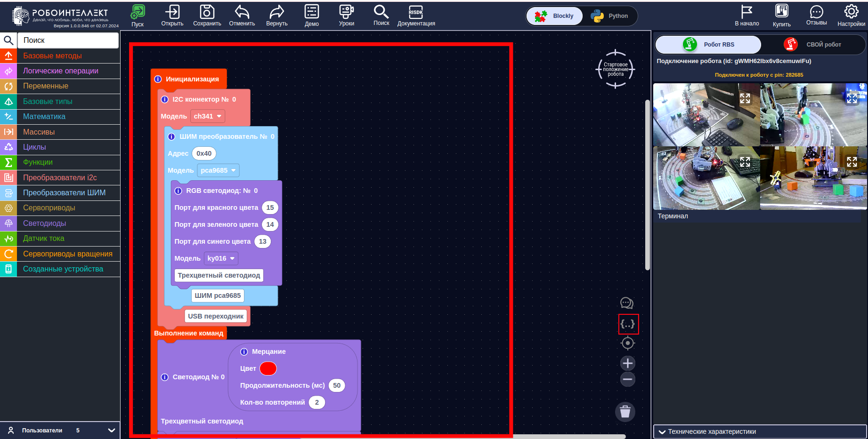Click the trash can icon

point(625,412)
